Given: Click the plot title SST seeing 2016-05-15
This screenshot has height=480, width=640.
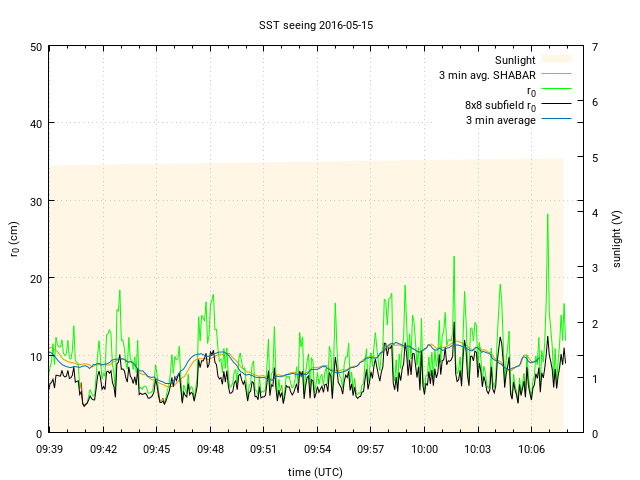Looking at the screenshot, I should (x=320, y=25).
